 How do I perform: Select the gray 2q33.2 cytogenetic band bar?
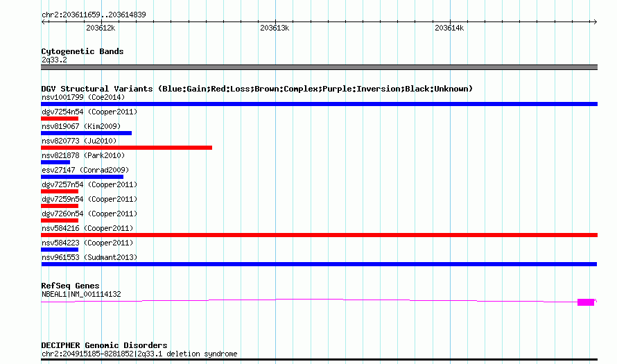point(319,67)
